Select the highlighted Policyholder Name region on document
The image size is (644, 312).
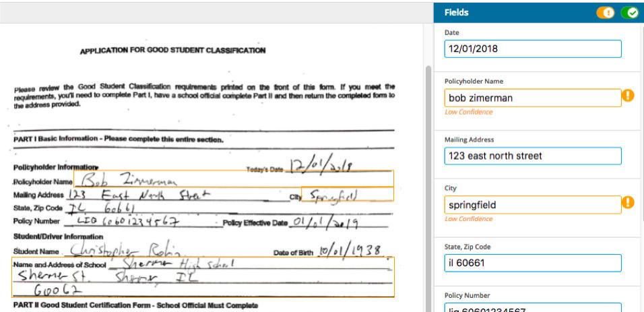(x=234, y=179)
